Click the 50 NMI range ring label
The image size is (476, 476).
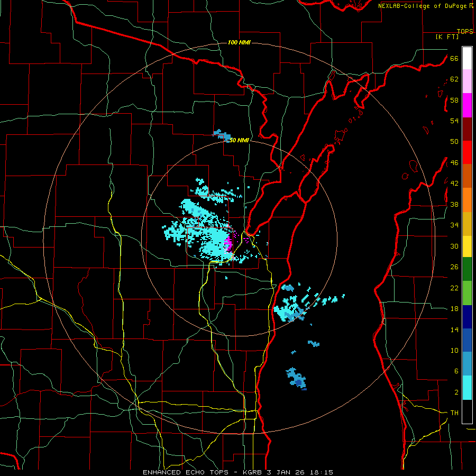click(239, 140)
